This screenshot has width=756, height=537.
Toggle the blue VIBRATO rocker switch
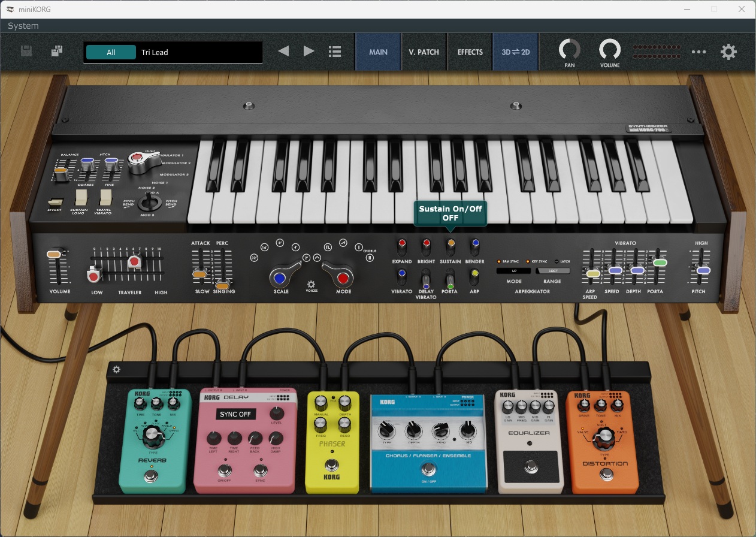point(401,276)
